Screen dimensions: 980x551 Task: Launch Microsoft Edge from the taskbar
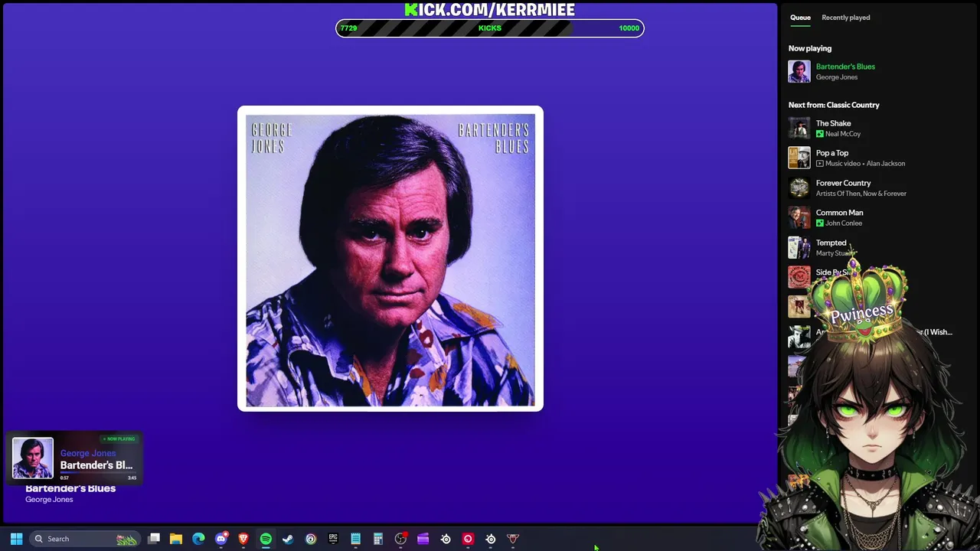(x=198, y=539)
